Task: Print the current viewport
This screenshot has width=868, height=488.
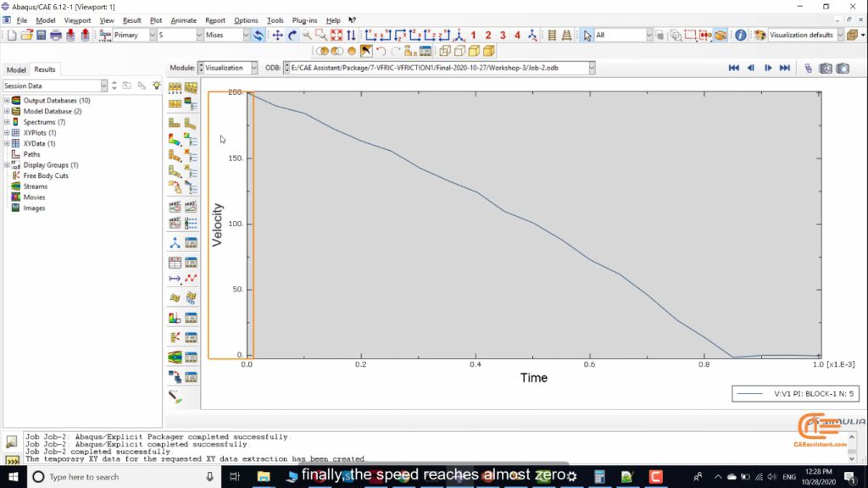Action: point(55,36)
